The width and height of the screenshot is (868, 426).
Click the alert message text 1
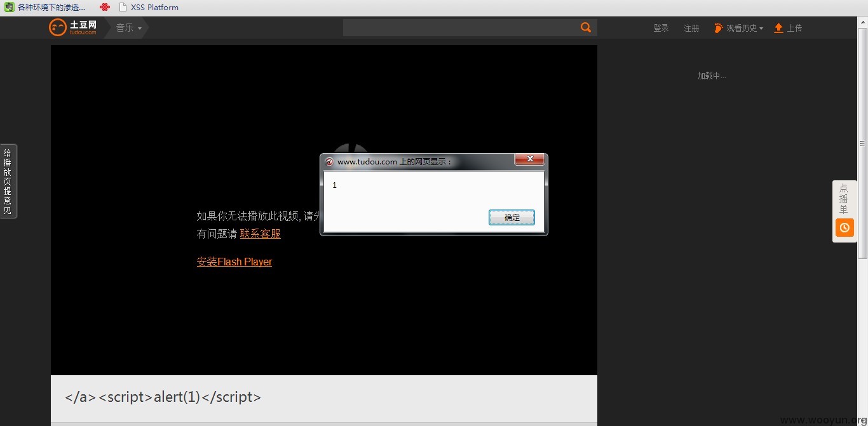(x=334, y=185)
